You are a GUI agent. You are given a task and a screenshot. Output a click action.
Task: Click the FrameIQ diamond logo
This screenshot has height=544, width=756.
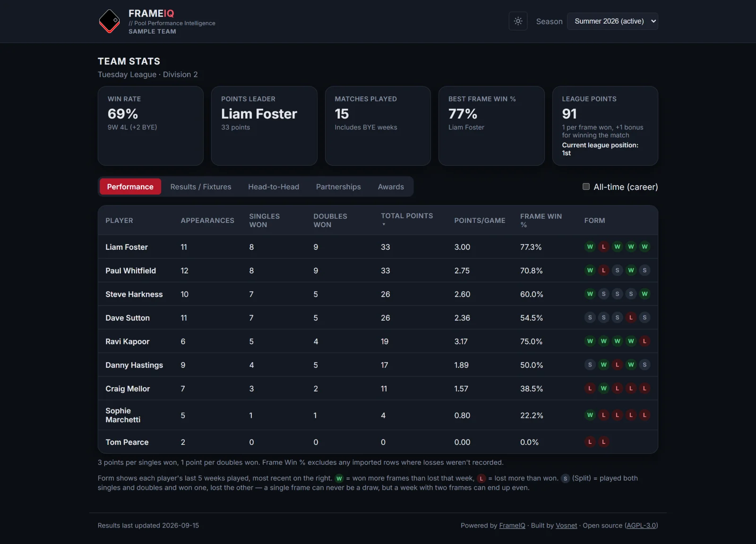(109, 21)
